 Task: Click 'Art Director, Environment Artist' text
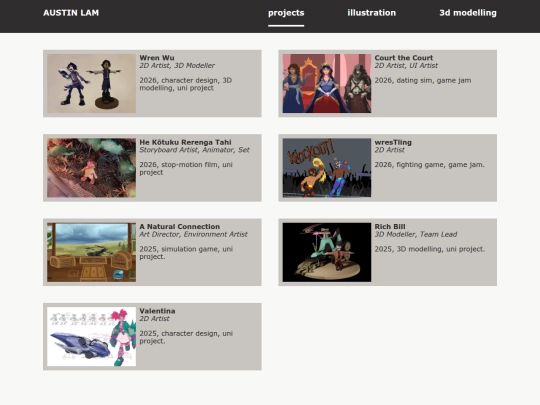193,234
